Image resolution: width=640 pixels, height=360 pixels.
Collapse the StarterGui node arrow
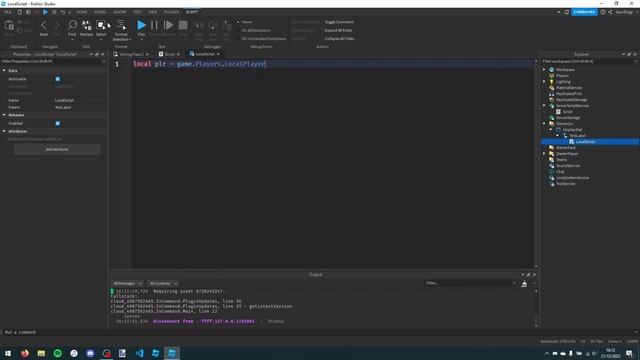pyautogui.click(x=544, y=124)
